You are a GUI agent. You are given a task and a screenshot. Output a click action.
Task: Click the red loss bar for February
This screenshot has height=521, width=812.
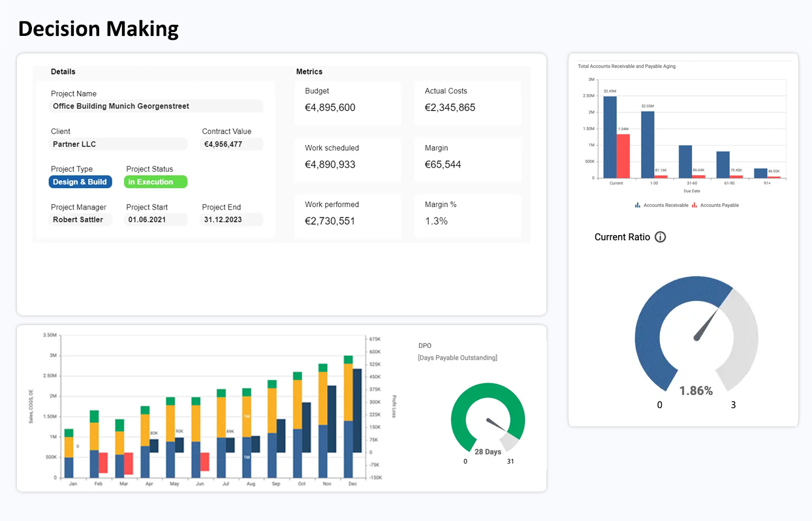(103, 462)
